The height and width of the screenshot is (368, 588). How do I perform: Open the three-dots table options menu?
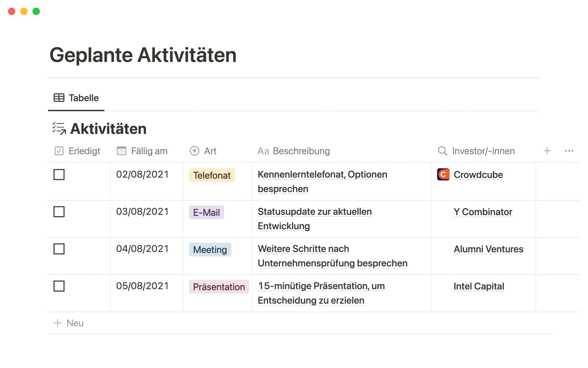(x=569, y=151)
